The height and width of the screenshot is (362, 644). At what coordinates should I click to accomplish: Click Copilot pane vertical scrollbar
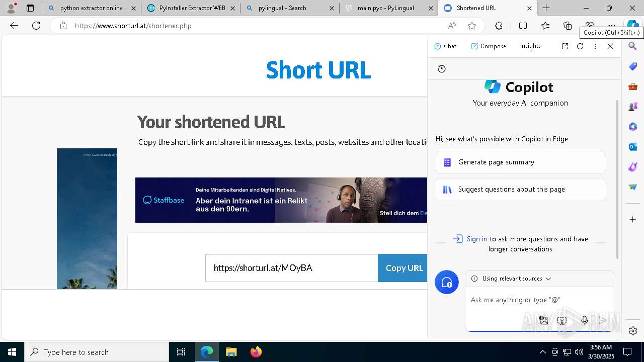(x=618, y=179)
